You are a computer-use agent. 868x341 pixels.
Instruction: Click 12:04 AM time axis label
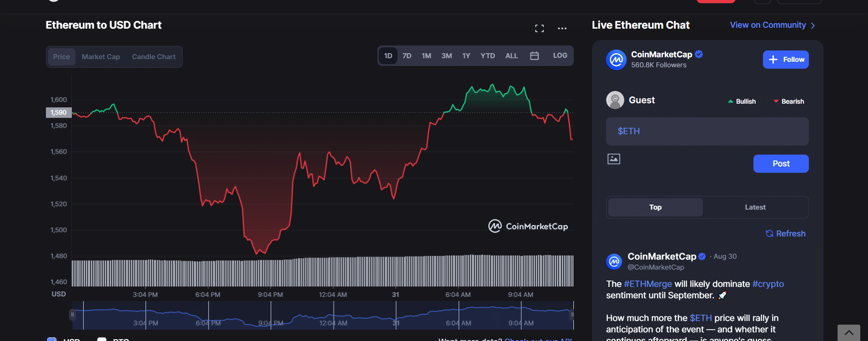(333, 295)
